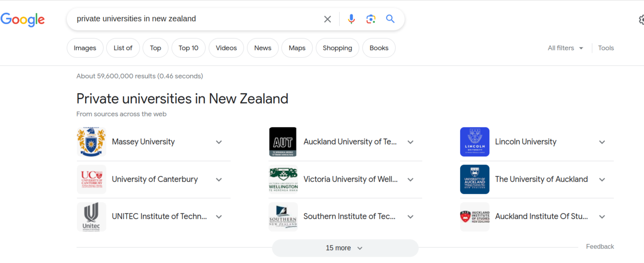Click Auckland Institute of Studies logo

[x=475, y=216]
